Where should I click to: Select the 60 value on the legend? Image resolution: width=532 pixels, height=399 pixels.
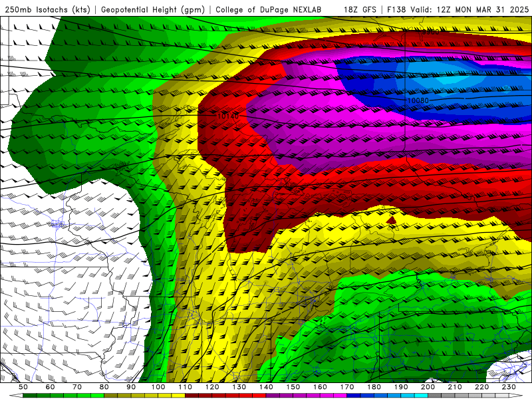click(x=51, y=387)
